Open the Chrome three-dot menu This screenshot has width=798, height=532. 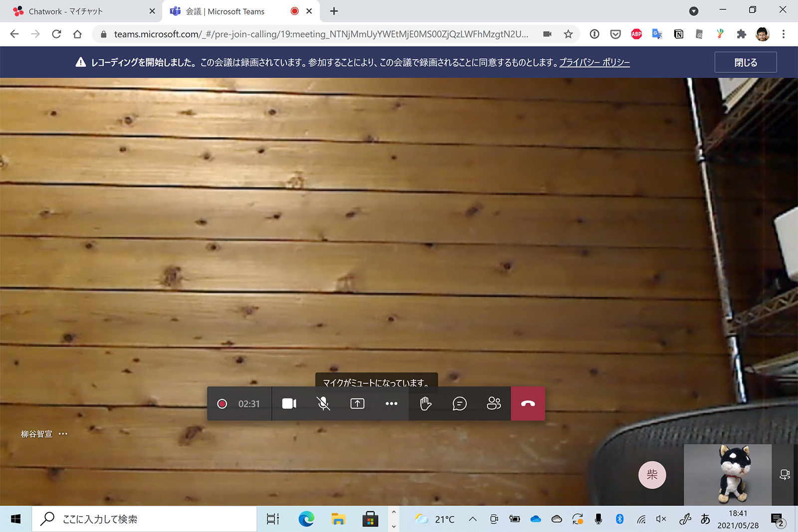(x=784, y=34)
